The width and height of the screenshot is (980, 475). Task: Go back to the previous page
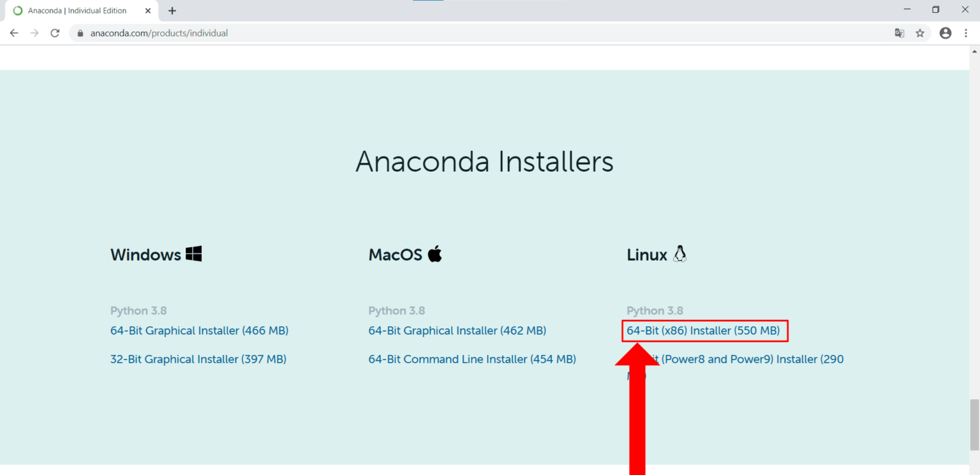14,33
